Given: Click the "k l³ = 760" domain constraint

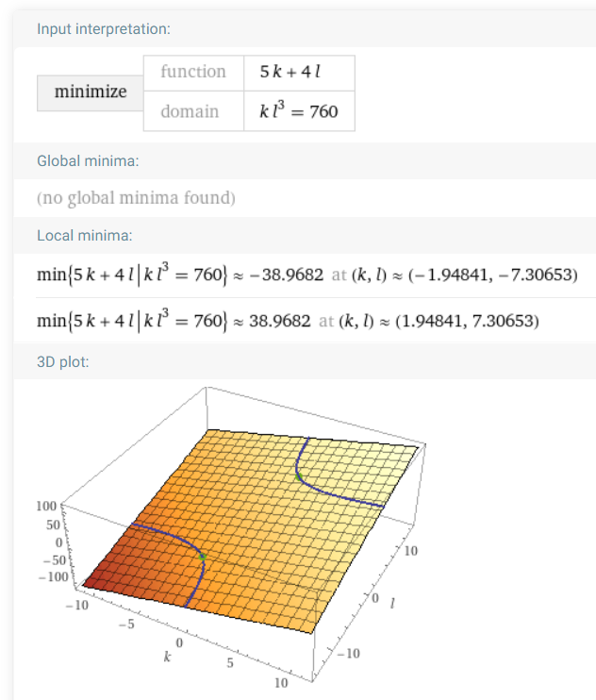Looking at the screenshot, I should click(x=299, y=112).
